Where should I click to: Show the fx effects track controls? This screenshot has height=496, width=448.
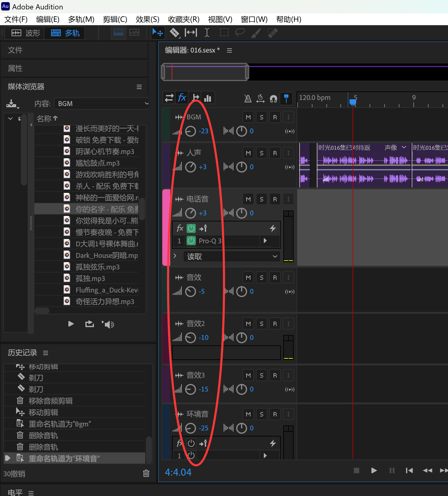(182, 98)
